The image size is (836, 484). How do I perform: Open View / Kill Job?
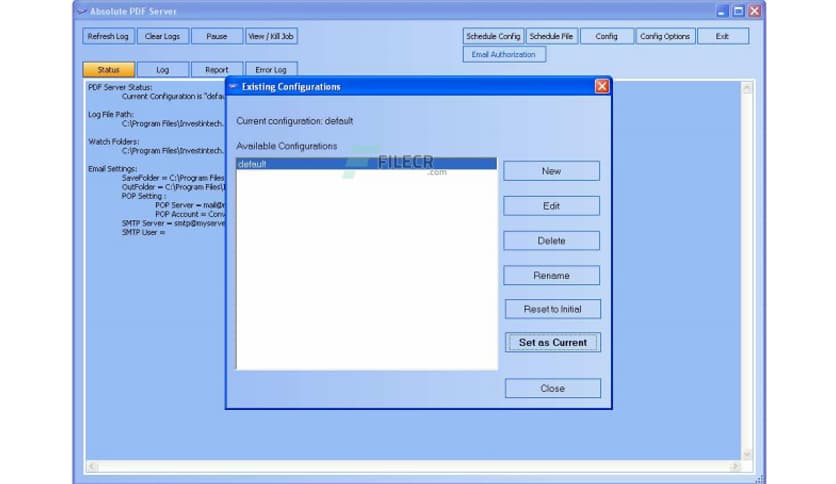[271, 36]
